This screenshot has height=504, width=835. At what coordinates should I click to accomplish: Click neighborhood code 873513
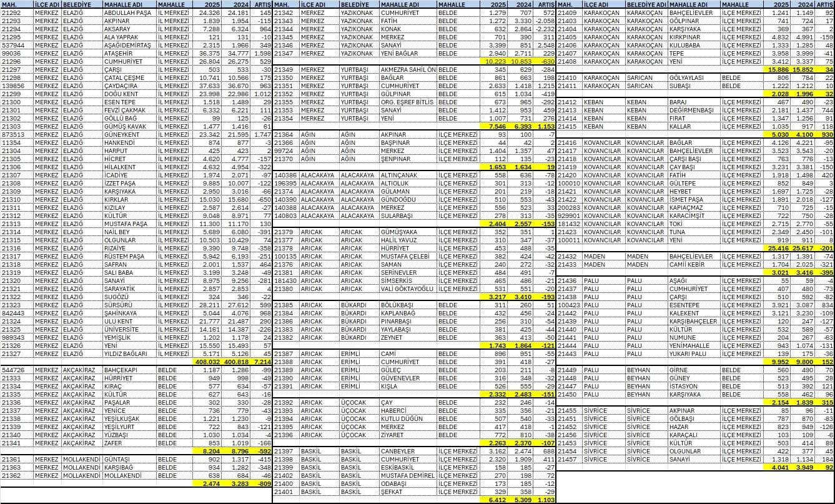12,134
